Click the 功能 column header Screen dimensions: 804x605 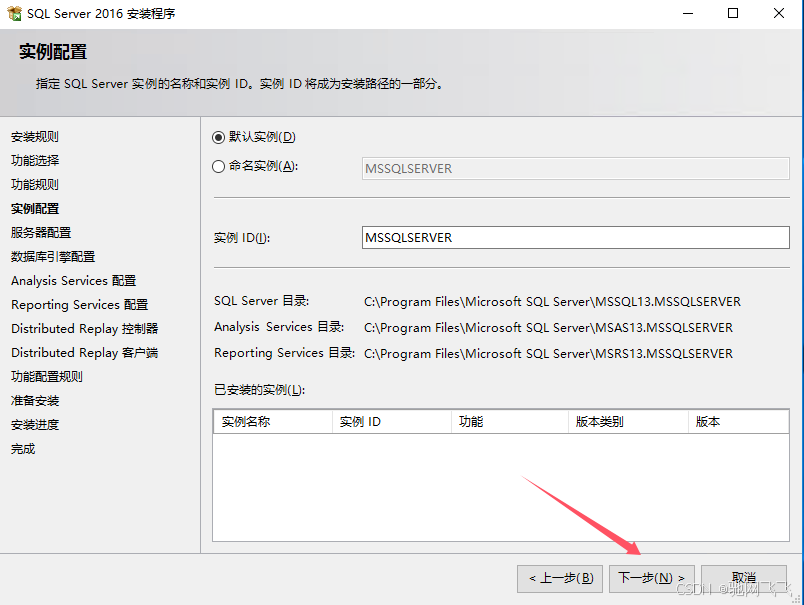(510, 422)
